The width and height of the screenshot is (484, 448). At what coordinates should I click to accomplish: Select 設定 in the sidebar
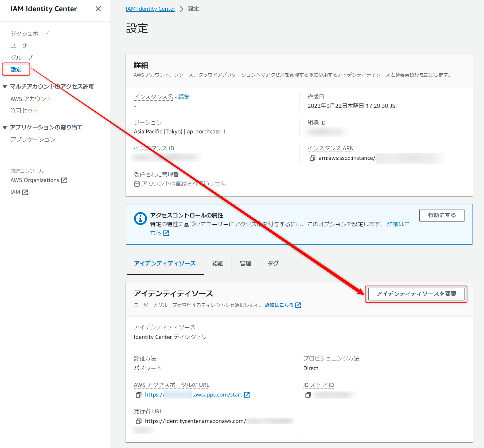click(x=16, y=70)
